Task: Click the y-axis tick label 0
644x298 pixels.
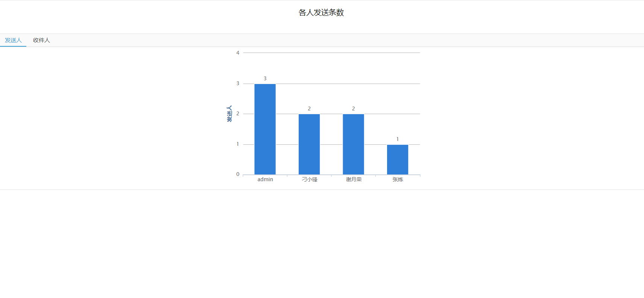Action: point(238,174)
